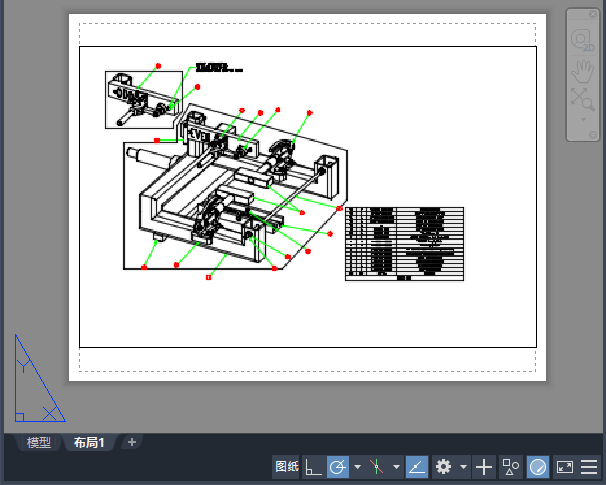Expand dropdown arrow beside the gear icon
The image size is (606, 485).
tap(463, 467)
